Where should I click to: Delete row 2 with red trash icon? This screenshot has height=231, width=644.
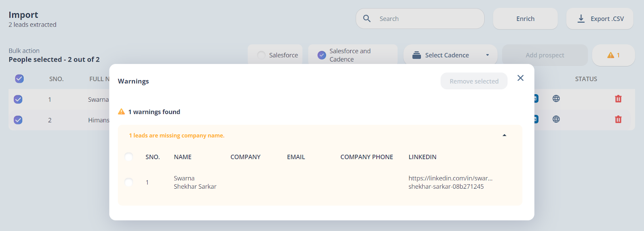coord(618,119)
